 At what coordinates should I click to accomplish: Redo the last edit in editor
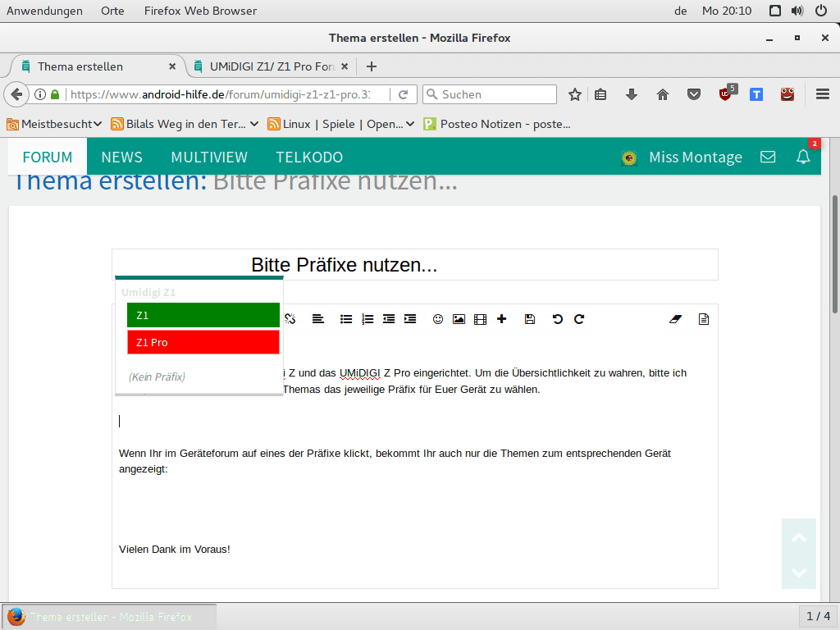579,319
